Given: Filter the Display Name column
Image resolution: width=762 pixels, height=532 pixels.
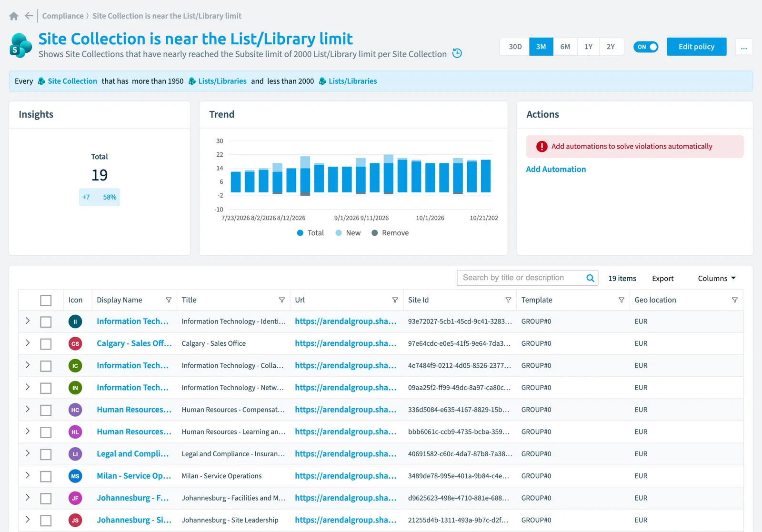Looking at the screenshot, I should tap(169, 300).
